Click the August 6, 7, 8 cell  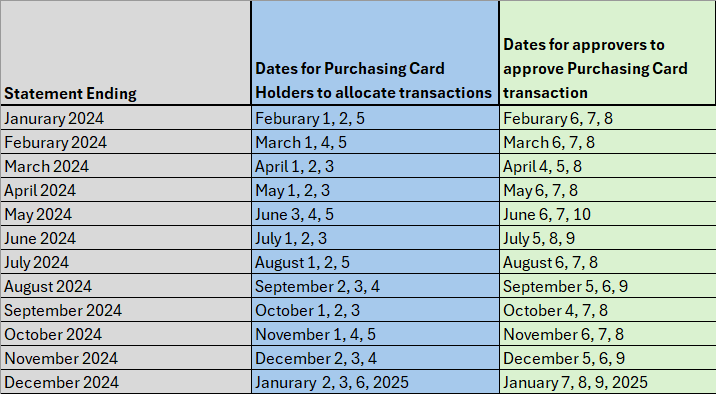608,262
